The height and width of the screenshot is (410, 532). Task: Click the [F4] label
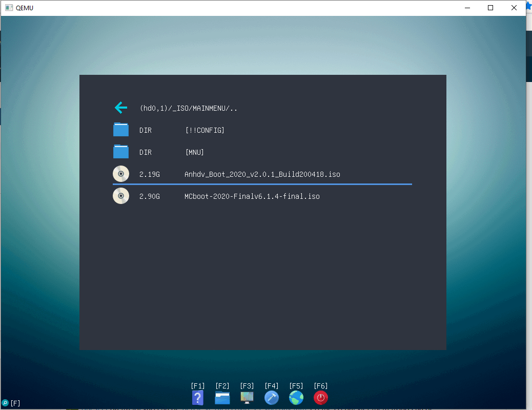(x=272, y=386)
